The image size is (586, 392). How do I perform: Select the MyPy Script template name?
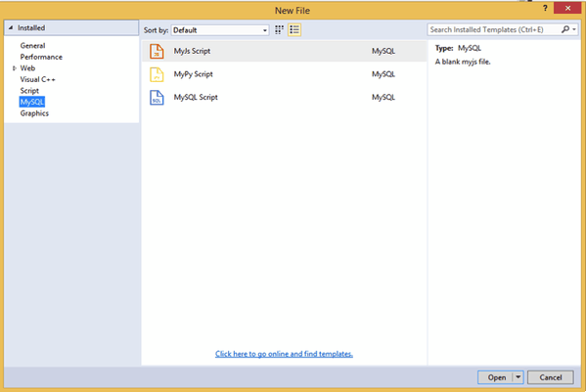click(x=193, y=74)
